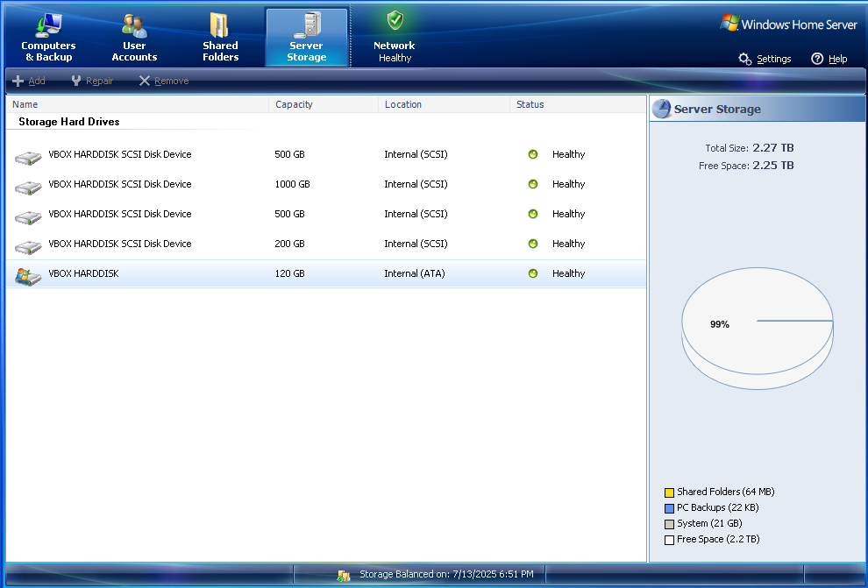This screenshot has width=868, height=588.
Task: Click the Free Space (2.2 TB) legend label
Action: pyautogui.click(x=718, y=539)
